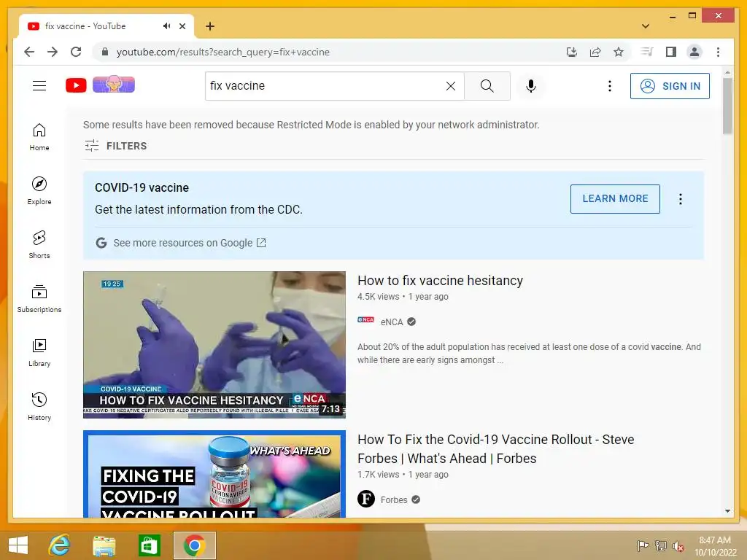Toggle Chrome side panel
This screenshot has width=747, height=560.
(671, 52)
